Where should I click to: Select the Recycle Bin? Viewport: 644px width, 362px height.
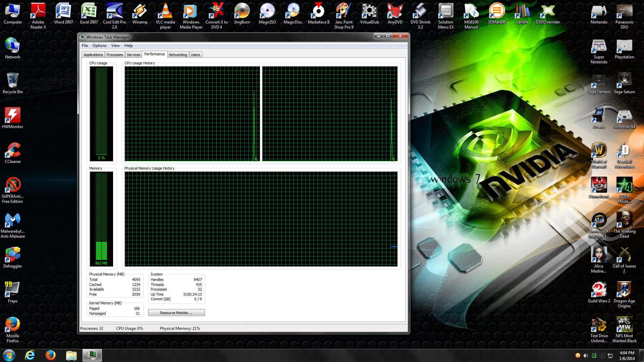[x=13, y=84]
